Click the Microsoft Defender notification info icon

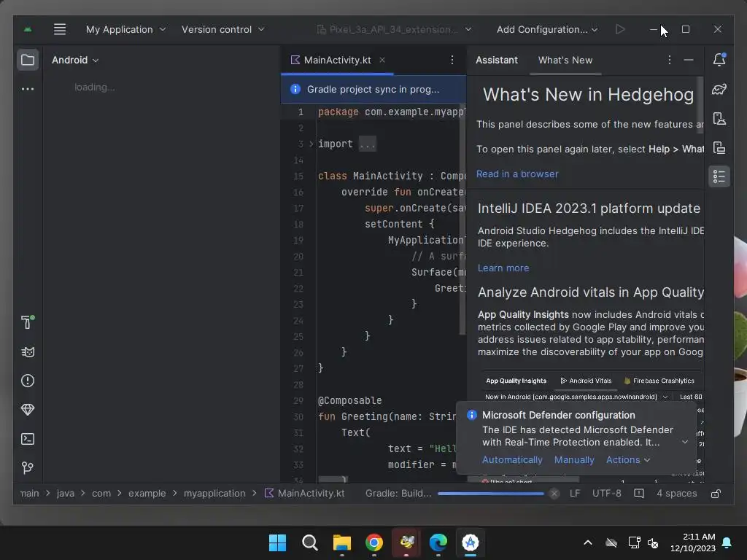tap(472, 415)
